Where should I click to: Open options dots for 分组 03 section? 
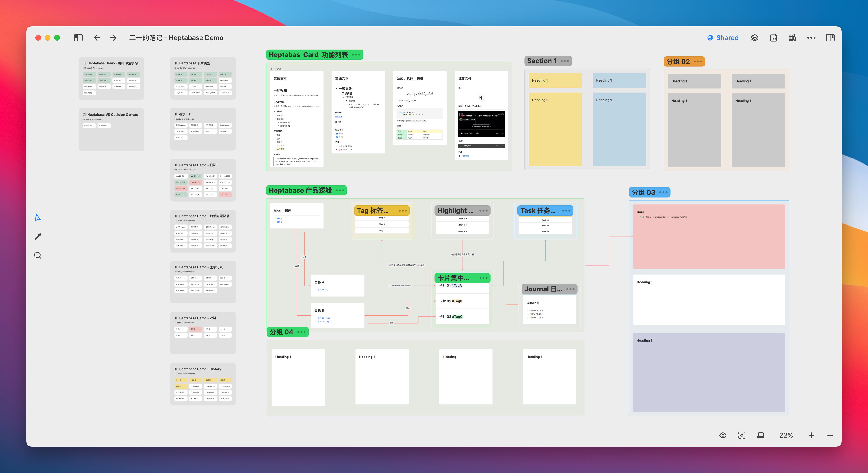click(x=664, y=192)
